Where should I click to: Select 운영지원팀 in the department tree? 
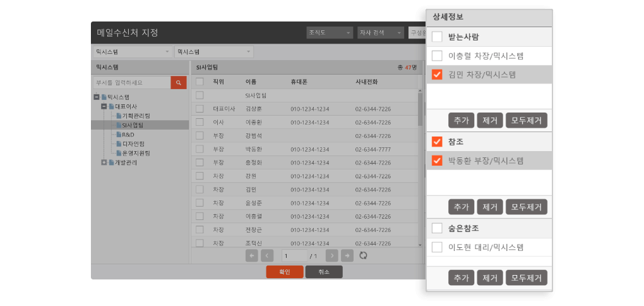pyautogui.click(x=136, y=153)
